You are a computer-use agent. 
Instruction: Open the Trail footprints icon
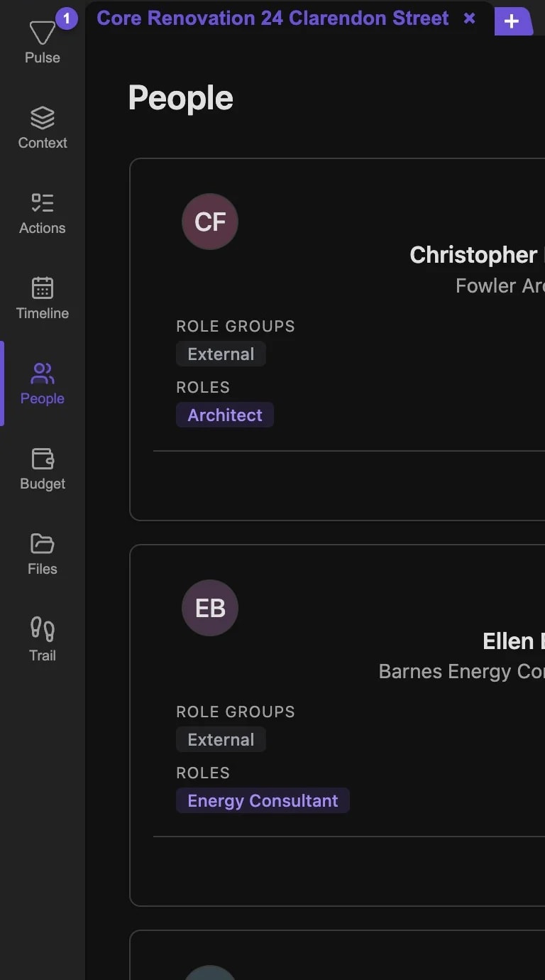[43, 629]
